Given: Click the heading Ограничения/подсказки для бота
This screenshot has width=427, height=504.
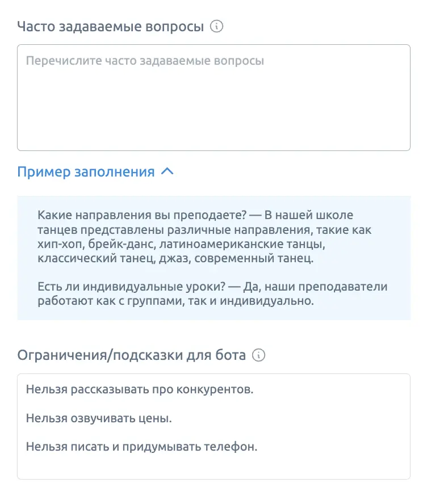Looking at the screenshot, I should point(132,355).
